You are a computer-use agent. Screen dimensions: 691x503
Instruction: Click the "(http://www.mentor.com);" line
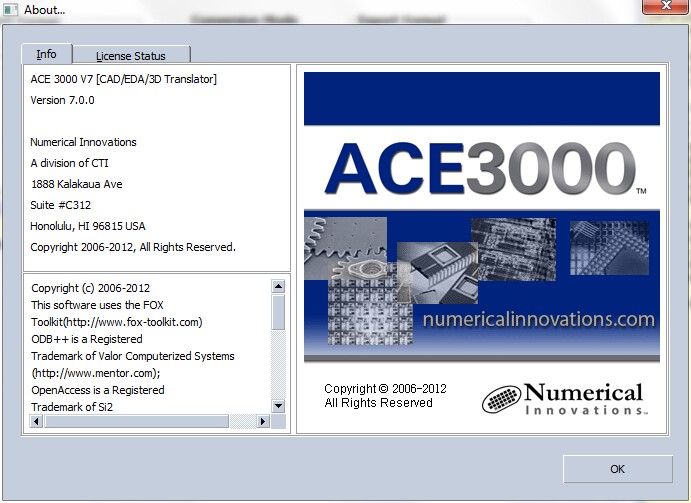[96, 373]
